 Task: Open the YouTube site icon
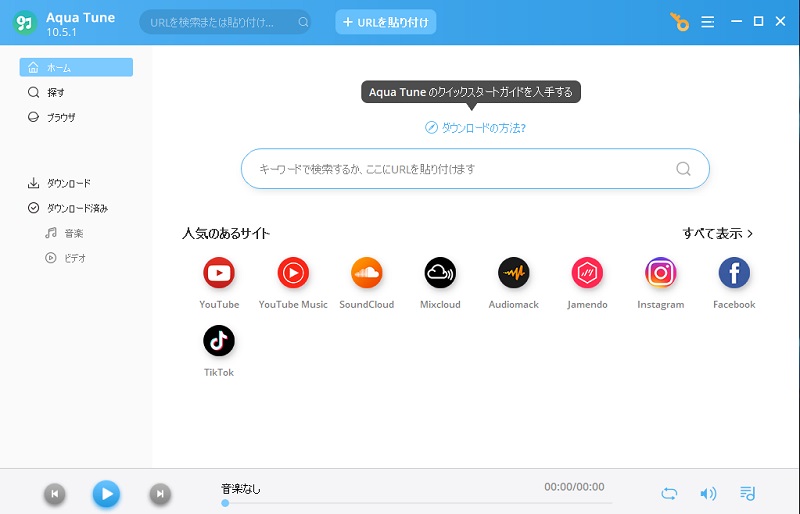[x=219, y=273]
